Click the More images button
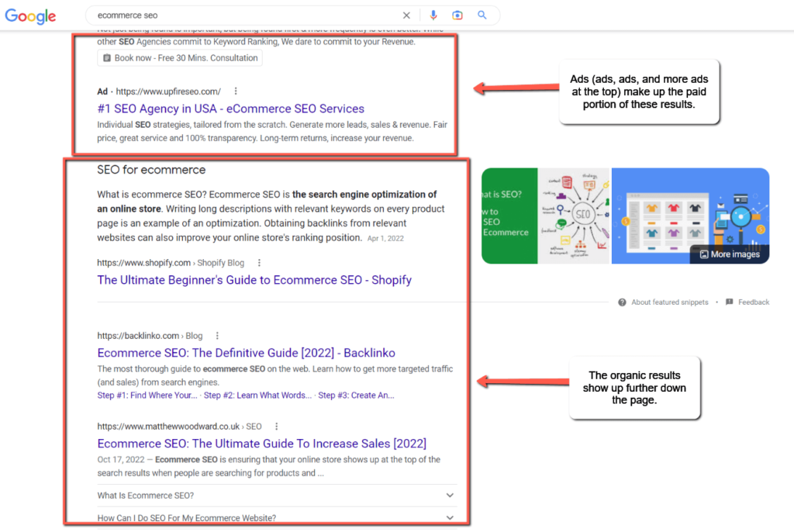Image resolution: width=794 pixels, height=532 pixels. tap(729, 254)
